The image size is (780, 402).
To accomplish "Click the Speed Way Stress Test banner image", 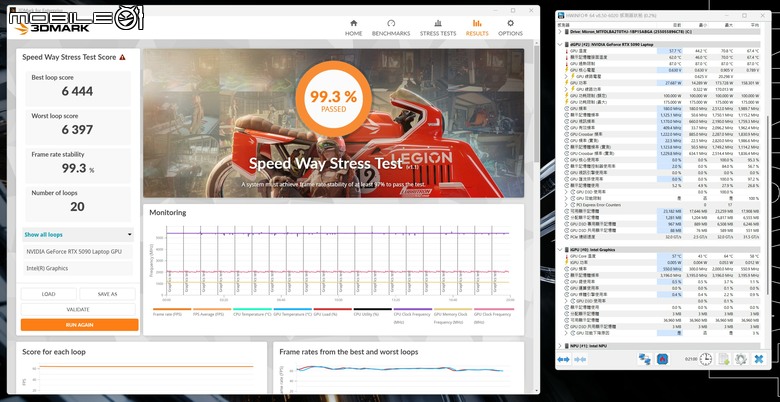I will point(333,123).
